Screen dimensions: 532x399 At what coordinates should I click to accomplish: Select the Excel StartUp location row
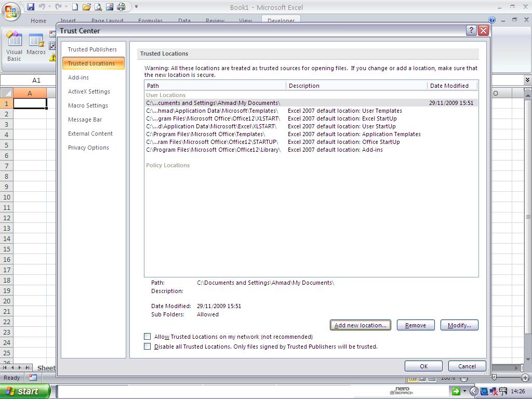point(311,118)
